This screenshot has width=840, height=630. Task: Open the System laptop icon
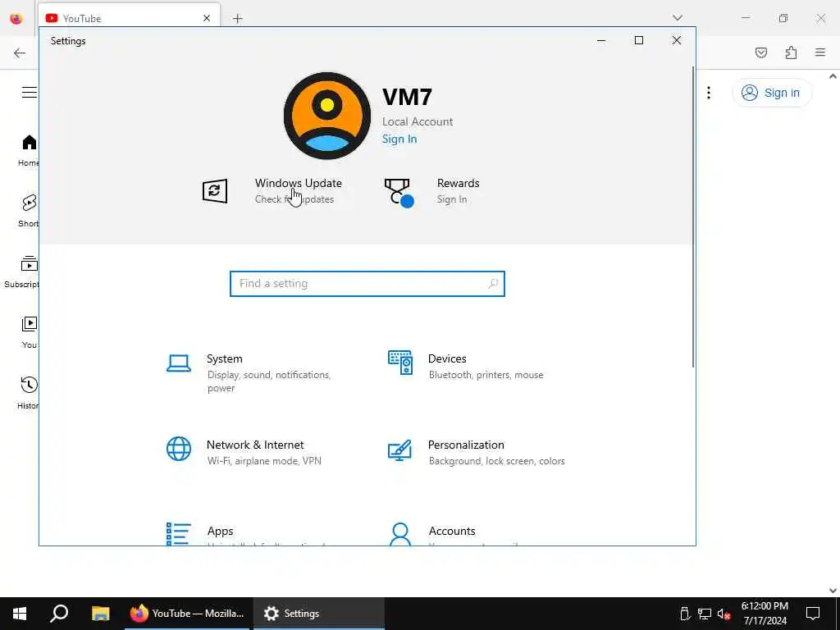(178, 363)
